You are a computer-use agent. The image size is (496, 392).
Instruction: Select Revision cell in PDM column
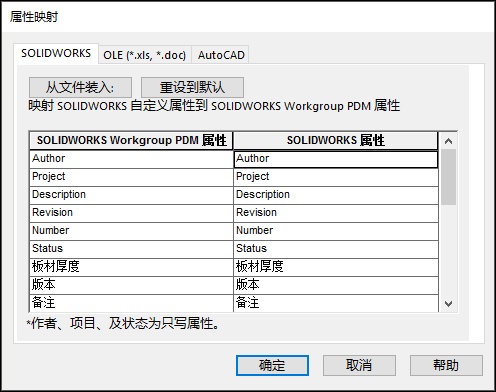point(131,213)
